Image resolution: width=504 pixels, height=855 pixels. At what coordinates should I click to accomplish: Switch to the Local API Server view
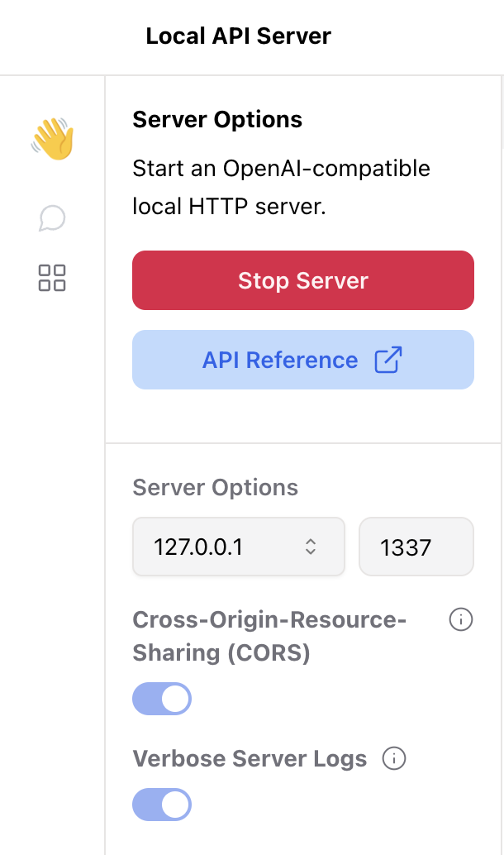tap(238, 36)
